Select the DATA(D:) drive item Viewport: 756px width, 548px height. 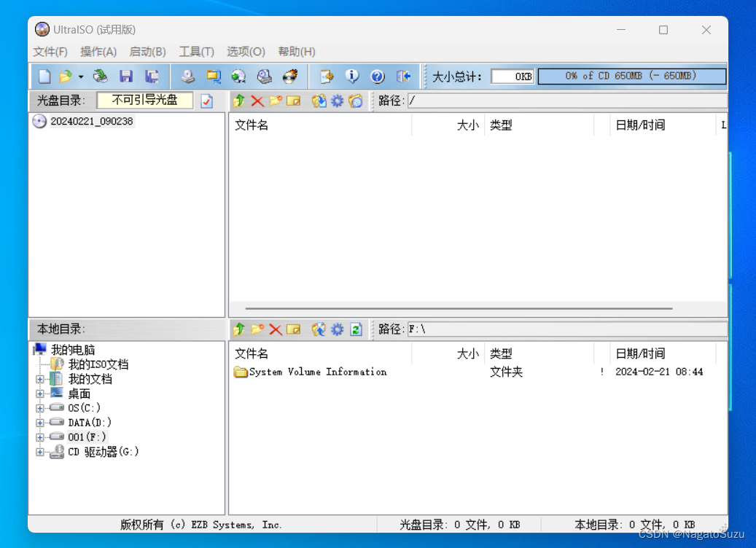[x=90, y=423]
